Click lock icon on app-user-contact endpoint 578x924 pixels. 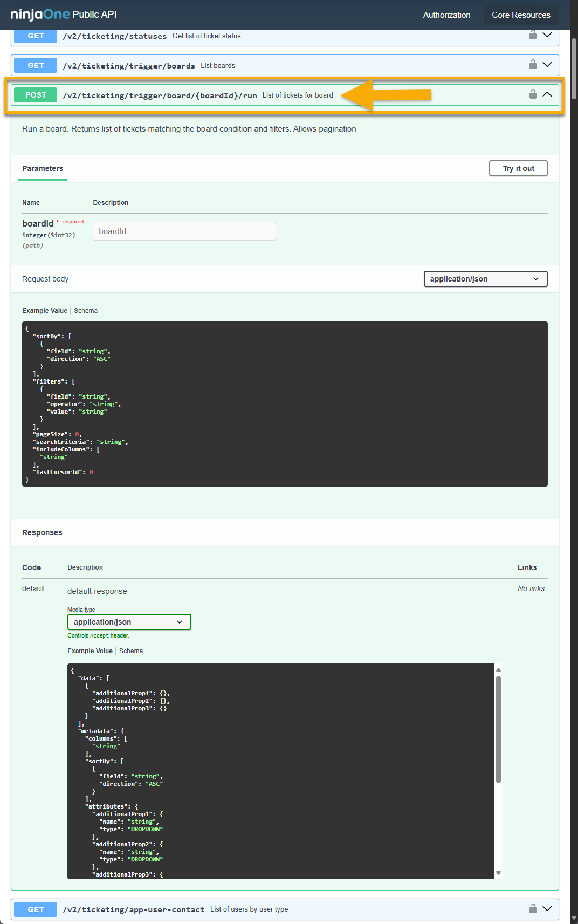coord(533,908)
